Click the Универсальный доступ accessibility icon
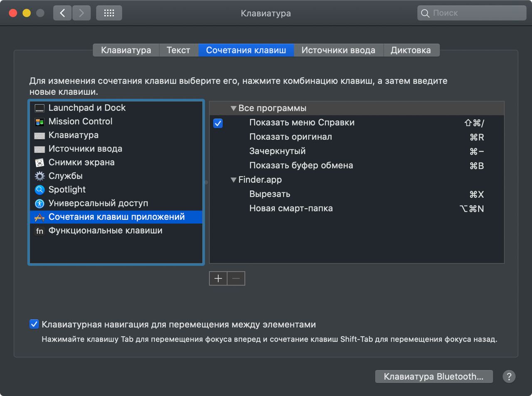 click(39, 204)
